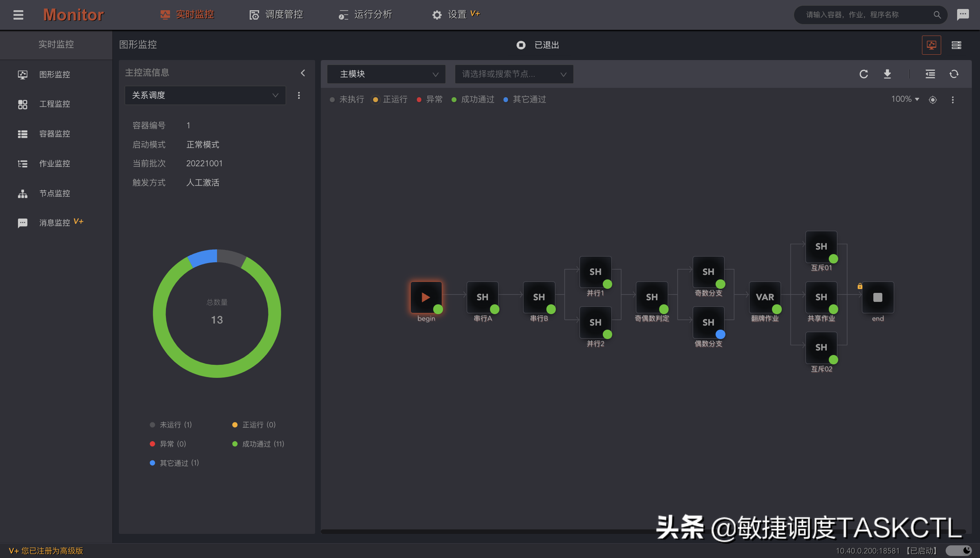Switch to graphic view icon
Screen dimensions: 980x558
click(x=931, y=45)
